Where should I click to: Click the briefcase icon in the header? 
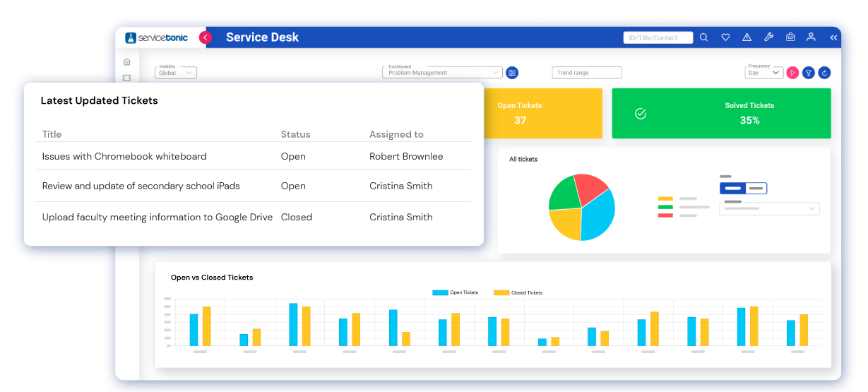click(x=790, y=37)
